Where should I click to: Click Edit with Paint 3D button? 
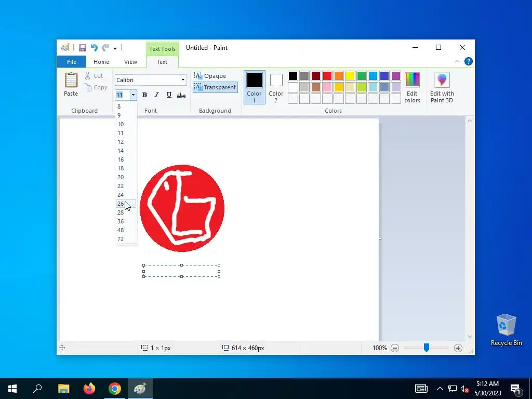(442, 87)
